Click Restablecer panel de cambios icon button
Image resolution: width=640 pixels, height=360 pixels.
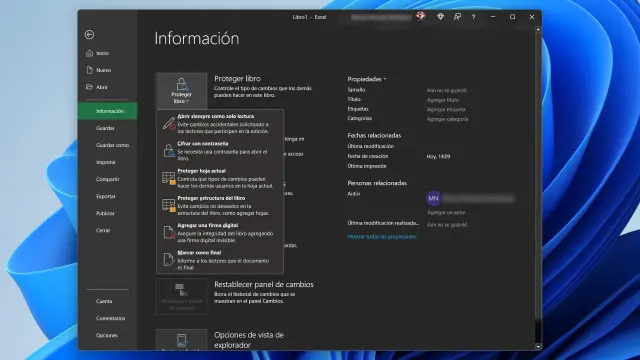[182, 297]
